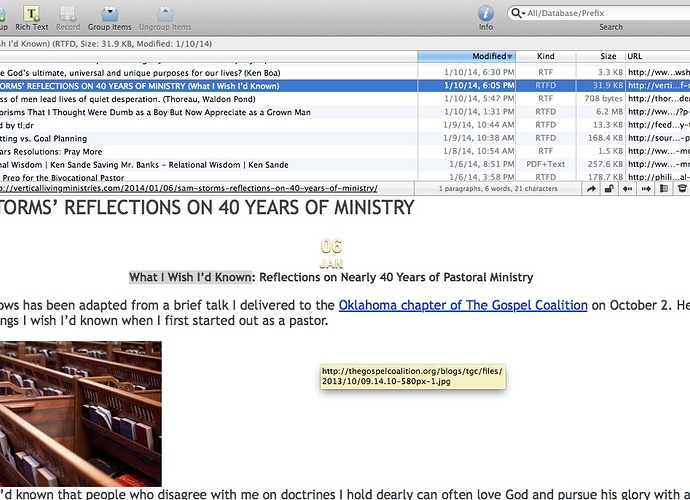Toggle the sidebar panel icon
Image resolution: width=690 pixels, height=500 pixels.
664,188
